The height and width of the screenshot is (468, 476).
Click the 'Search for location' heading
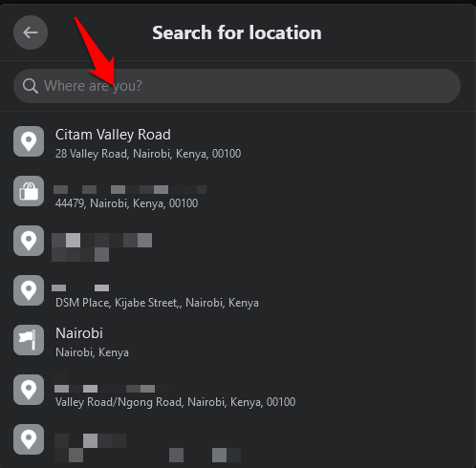(237, 32)
